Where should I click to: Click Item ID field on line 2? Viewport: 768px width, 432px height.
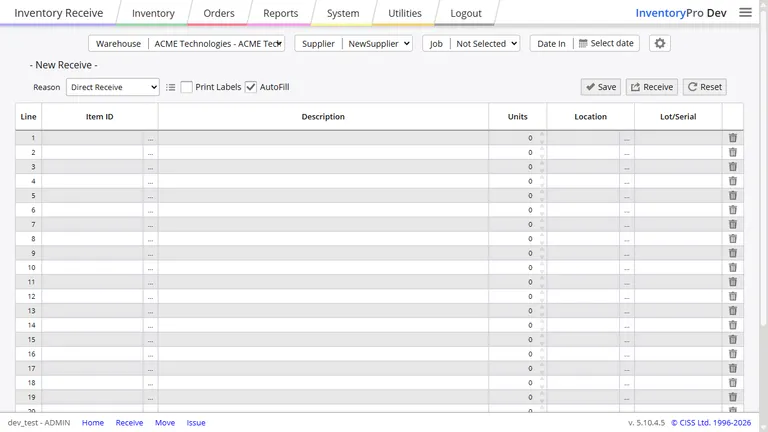pos(93,152)
